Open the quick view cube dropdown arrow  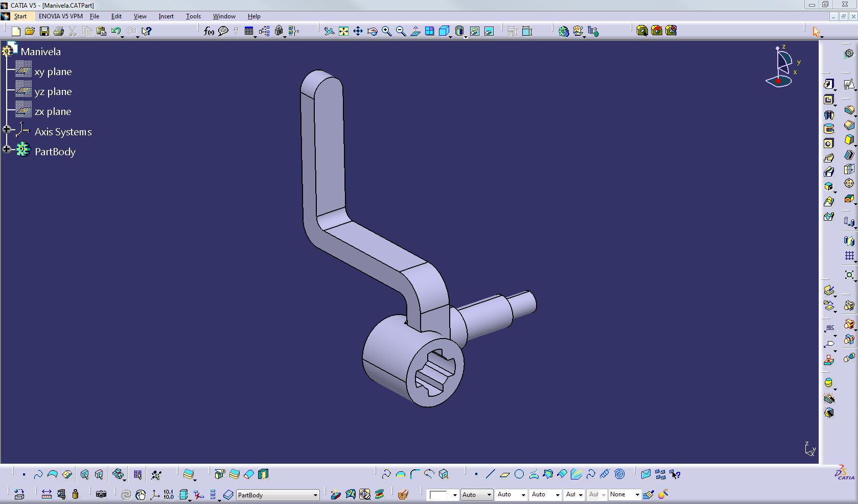pyautogui.click(x=450, y=37)
